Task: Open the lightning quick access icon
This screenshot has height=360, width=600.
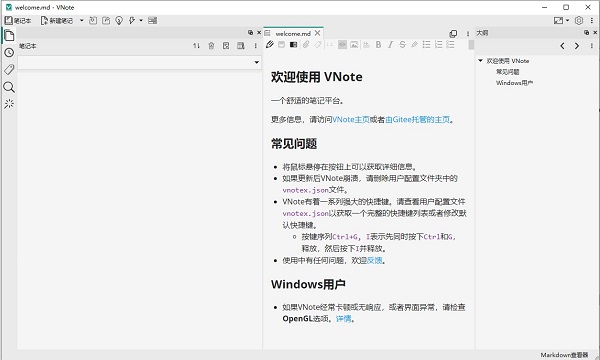Action: 132,21
